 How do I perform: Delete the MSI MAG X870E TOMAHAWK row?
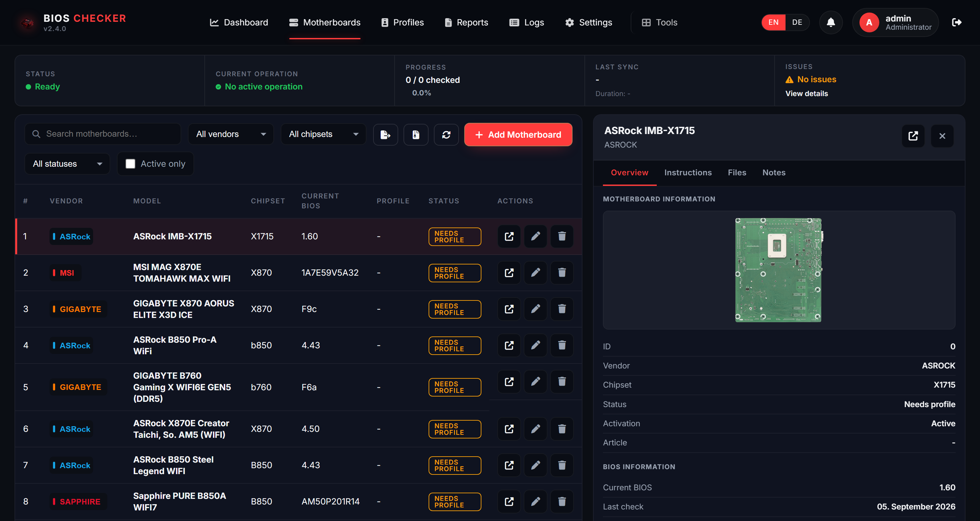coord(562,273)
